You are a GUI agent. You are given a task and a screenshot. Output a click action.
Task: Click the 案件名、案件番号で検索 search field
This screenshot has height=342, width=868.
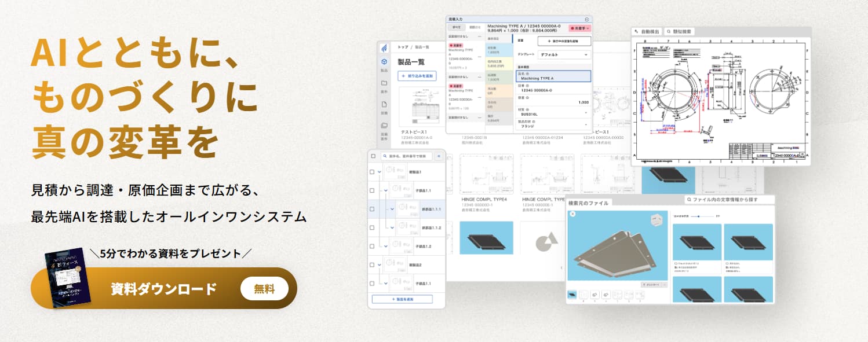click(407, 156)
